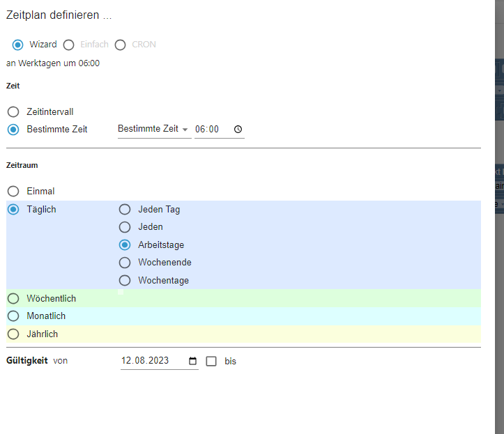504x434 pixels.
Task: Choose the Jährlich period option
Action: coord(13,334)
